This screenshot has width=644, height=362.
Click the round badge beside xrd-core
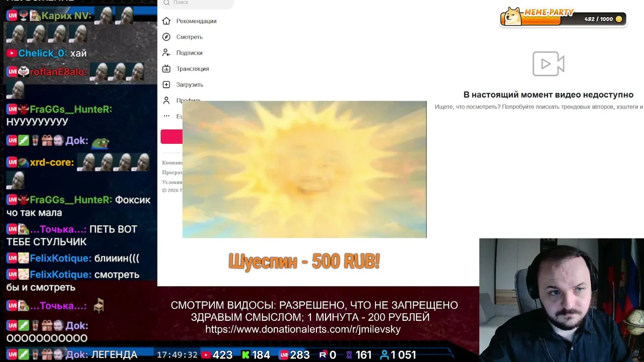24,162
